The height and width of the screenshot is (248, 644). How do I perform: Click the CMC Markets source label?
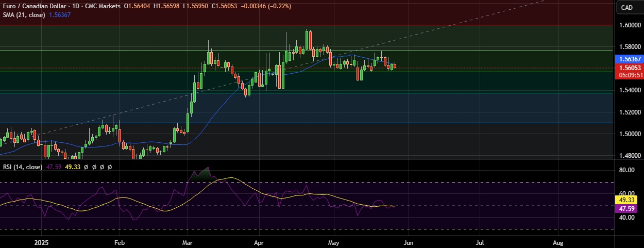100,6
